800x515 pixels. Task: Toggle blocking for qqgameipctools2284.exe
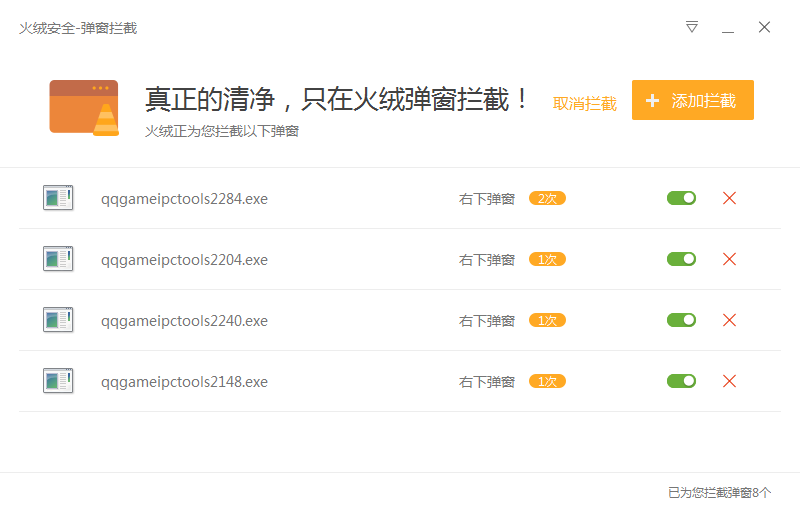point(681,198)
